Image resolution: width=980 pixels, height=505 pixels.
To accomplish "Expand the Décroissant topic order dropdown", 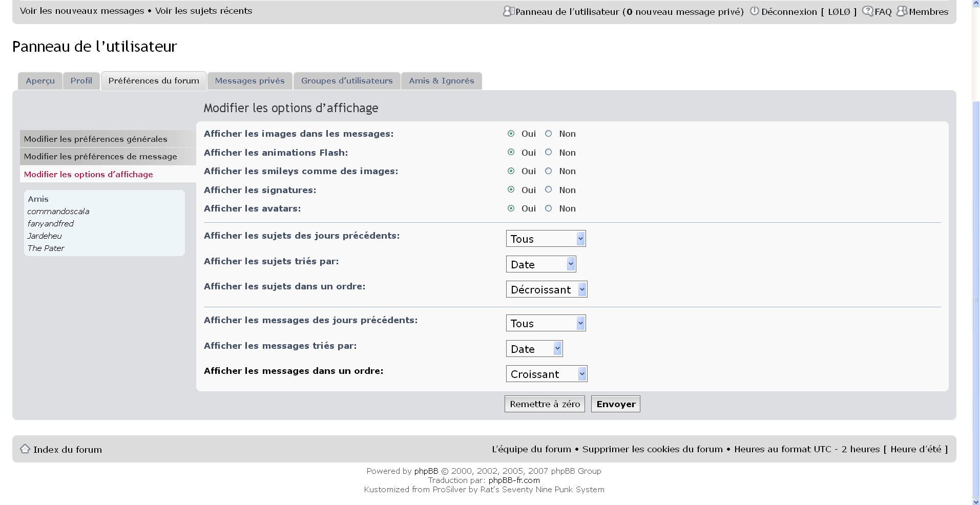I will tap(546, 289).
